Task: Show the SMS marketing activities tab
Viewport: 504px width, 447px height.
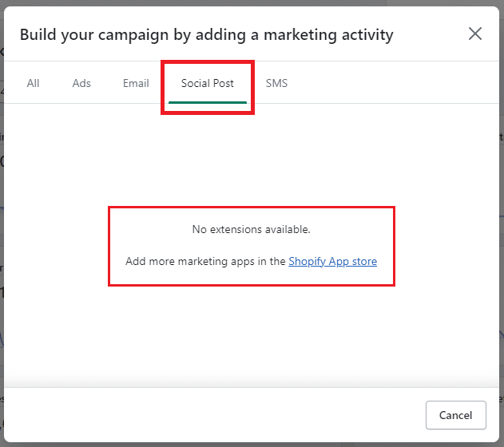Action: tap(276, 83)
